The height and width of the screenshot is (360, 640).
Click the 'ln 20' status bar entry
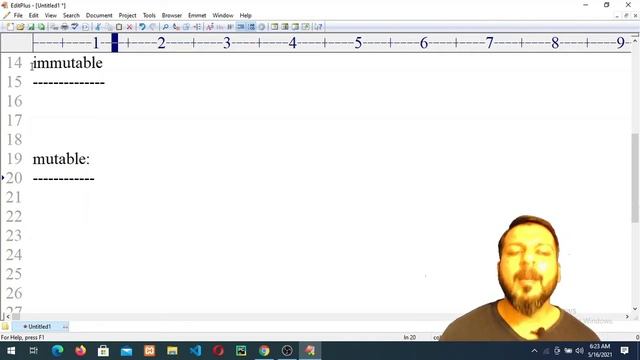[410, 338]
